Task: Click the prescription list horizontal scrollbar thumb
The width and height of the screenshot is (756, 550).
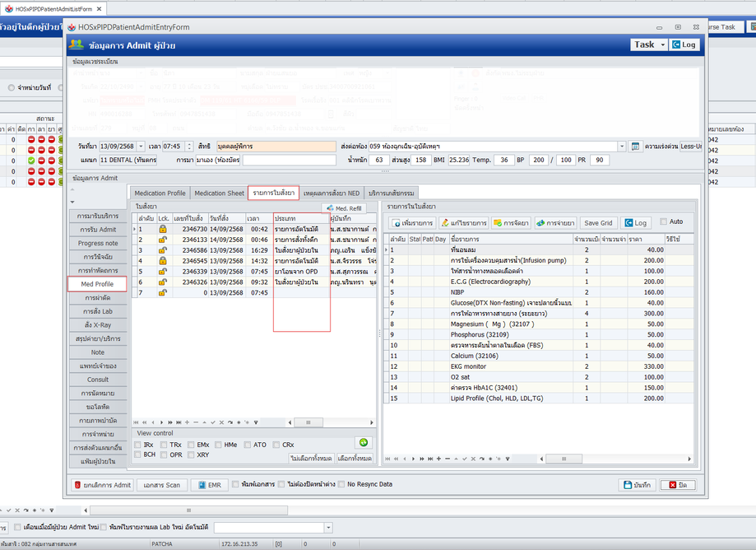Action: (308, 422)
